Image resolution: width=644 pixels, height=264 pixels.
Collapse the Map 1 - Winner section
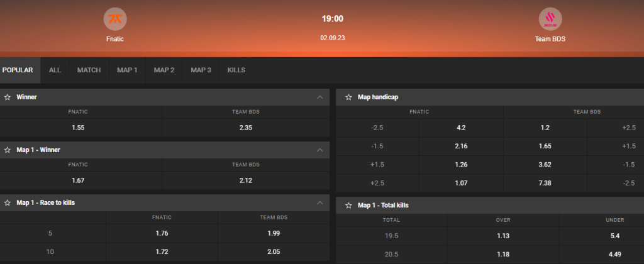point(320,150)
